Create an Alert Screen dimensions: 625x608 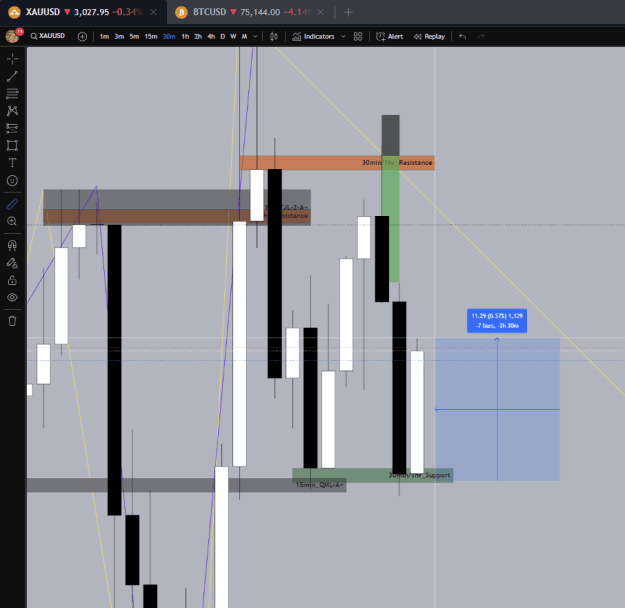(x=389, y=37)
